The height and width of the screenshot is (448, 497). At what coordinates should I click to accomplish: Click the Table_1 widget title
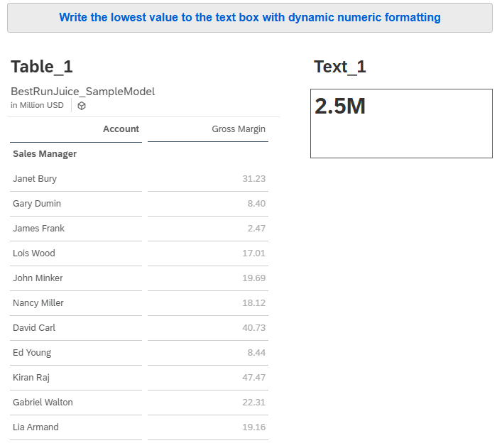[42, 67]
